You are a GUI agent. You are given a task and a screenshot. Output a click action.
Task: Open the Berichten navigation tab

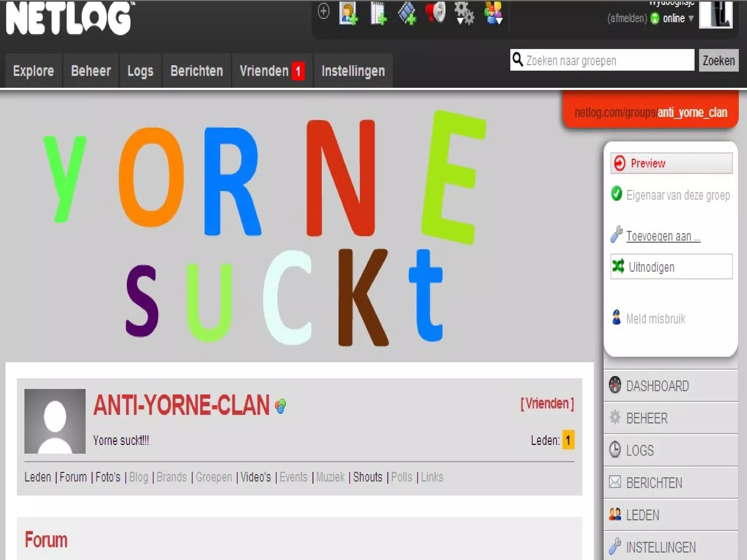(197, 71)
